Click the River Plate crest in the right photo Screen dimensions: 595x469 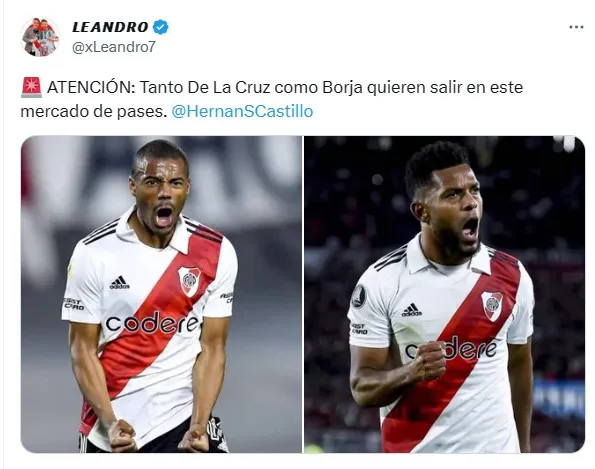(492, 306)
